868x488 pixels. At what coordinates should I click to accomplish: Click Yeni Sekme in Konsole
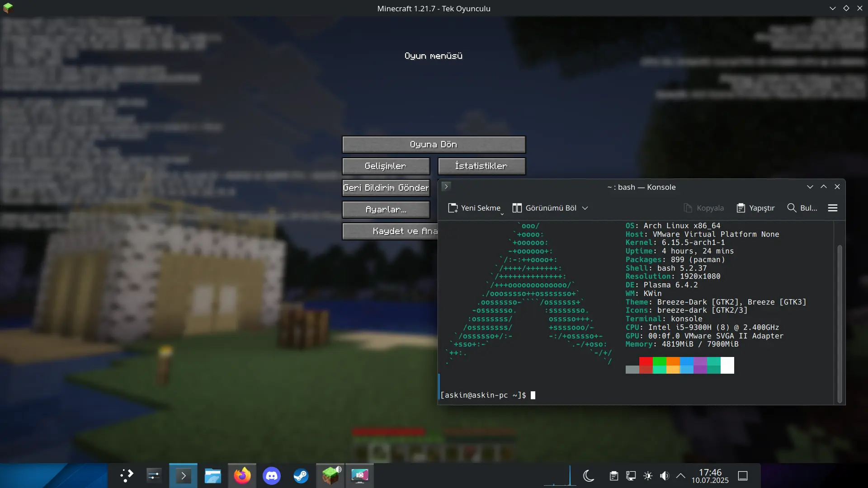[x=474, y=208]
